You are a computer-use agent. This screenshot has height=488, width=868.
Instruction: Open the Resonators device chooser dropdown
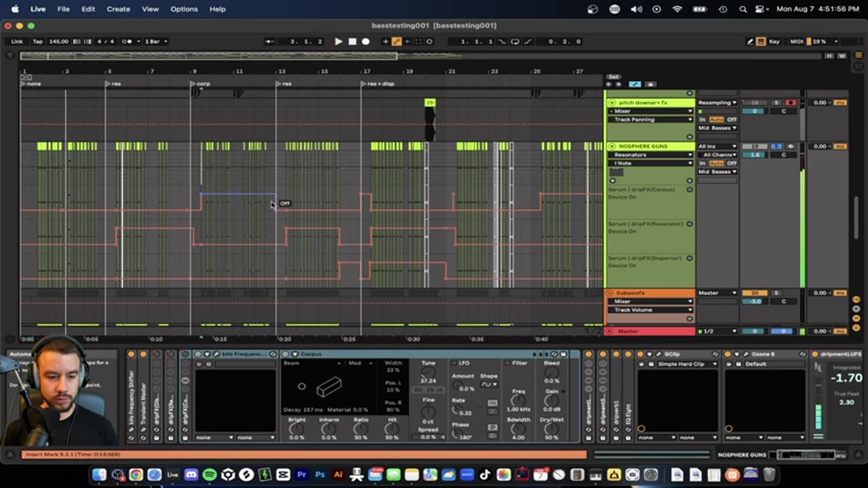coord(652,155)
